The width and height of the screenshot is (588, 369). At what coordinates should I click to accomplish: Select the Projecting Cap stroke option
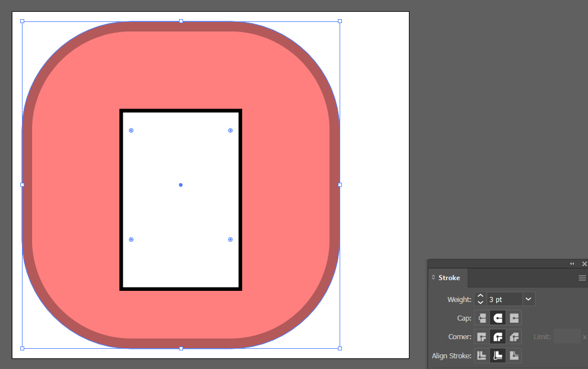click(514, 318)
